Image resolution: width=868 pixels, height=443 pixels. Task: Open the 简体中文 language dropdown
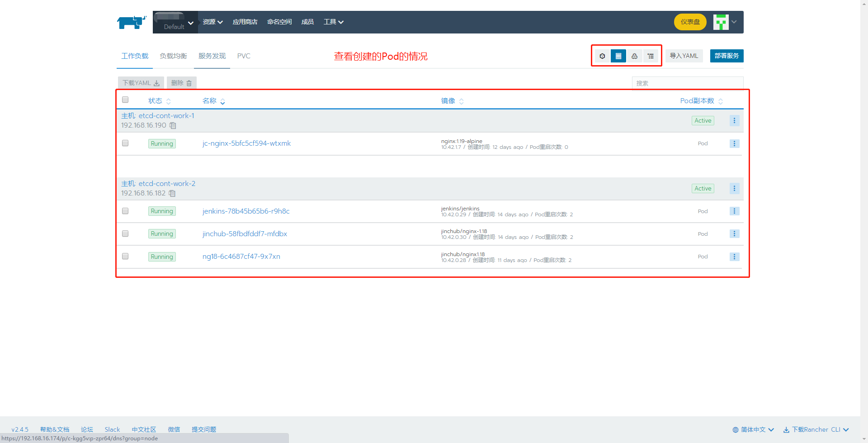[754, 430]
